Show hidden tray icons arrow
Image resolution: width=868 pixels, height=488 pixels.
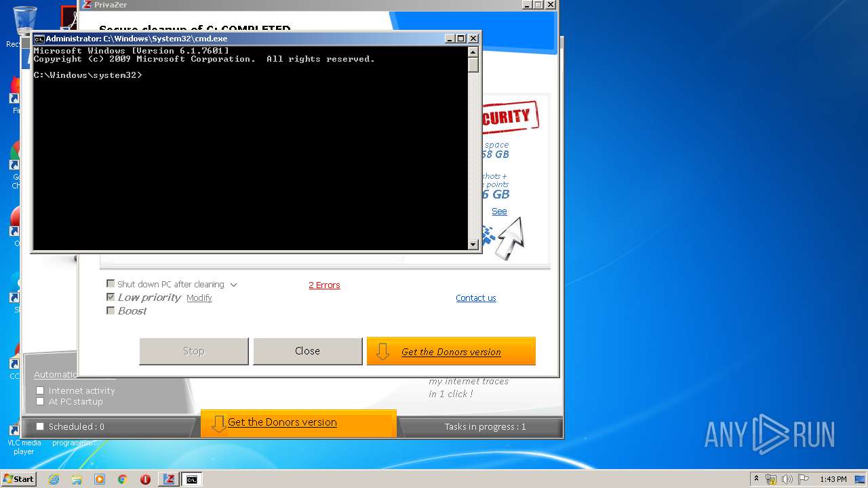point(757,479)
